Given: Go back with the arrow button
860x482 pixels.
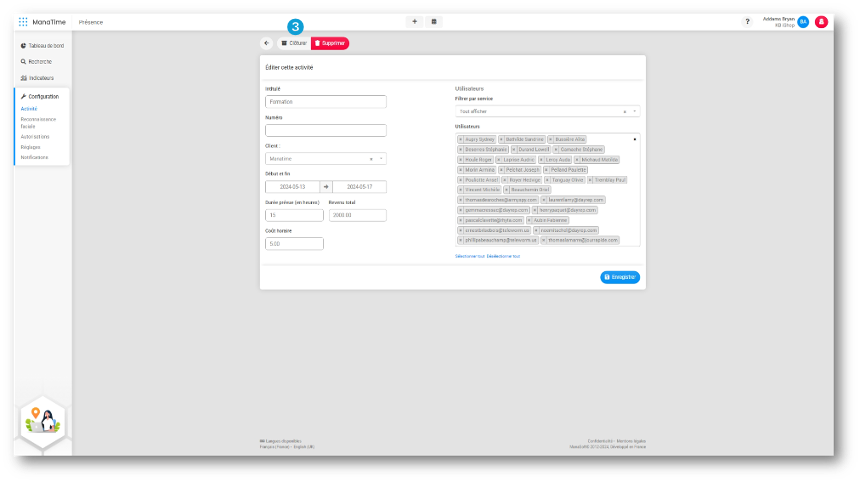Looking at the screenshot, I should 267,43.
